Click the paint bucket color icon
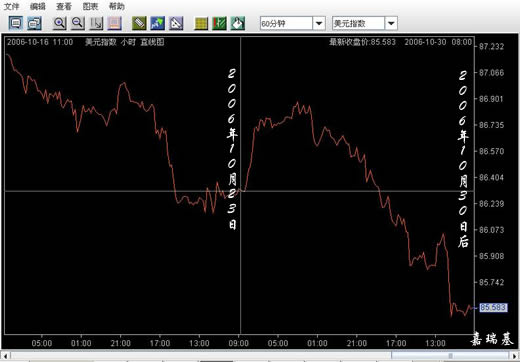 pos(238,23)
